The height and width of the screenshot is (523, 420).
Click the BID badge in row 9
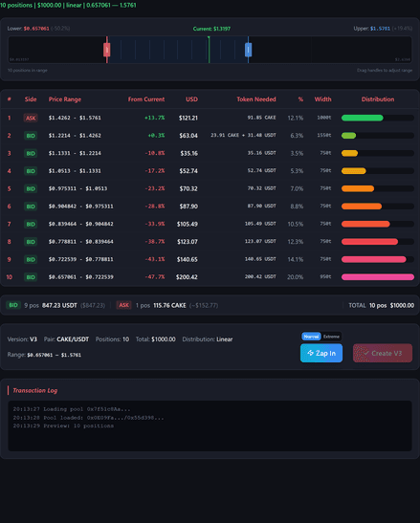[x=31, y=259]
